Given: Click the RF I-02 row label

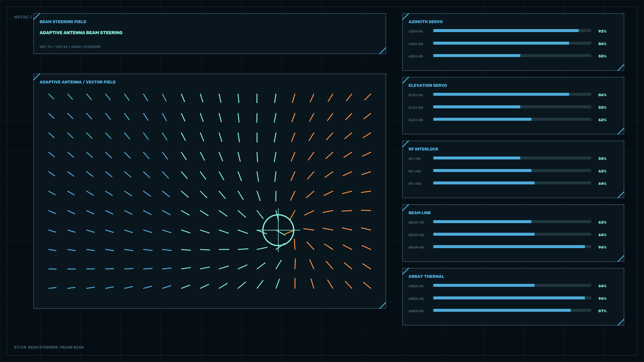Looking at the screenshot, I should pyautogui.click(x=415, y=171).
